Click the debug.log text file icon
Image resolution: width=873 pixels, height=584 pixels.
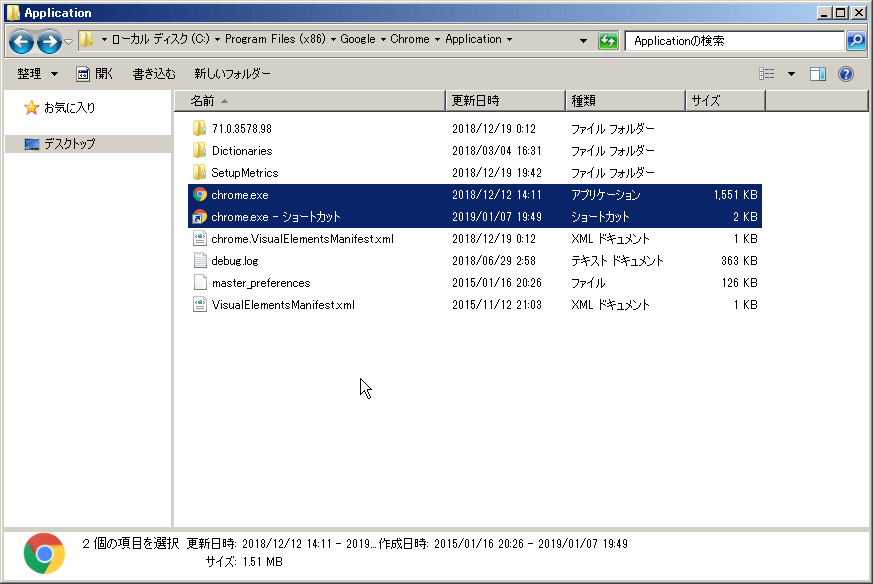(x=200, y=261)
